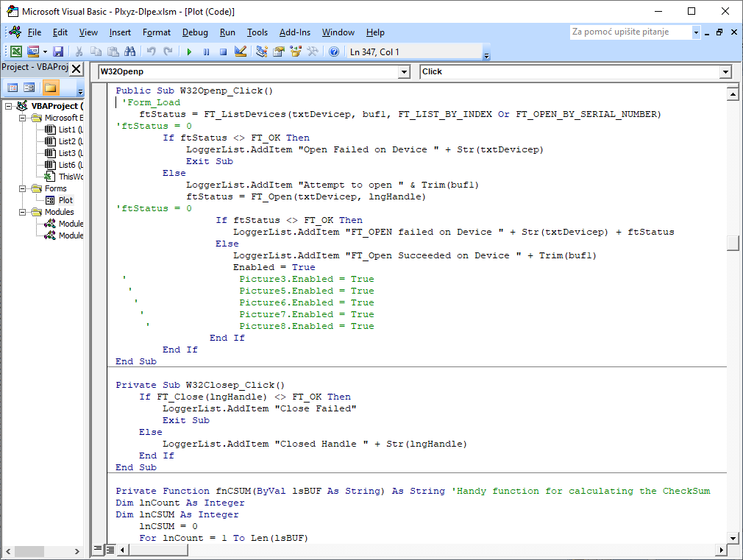The width and height of the screenshot is (743, 560).
Task: Open Toolbox wrench-hammer icon
Action: tap(313, 52)
